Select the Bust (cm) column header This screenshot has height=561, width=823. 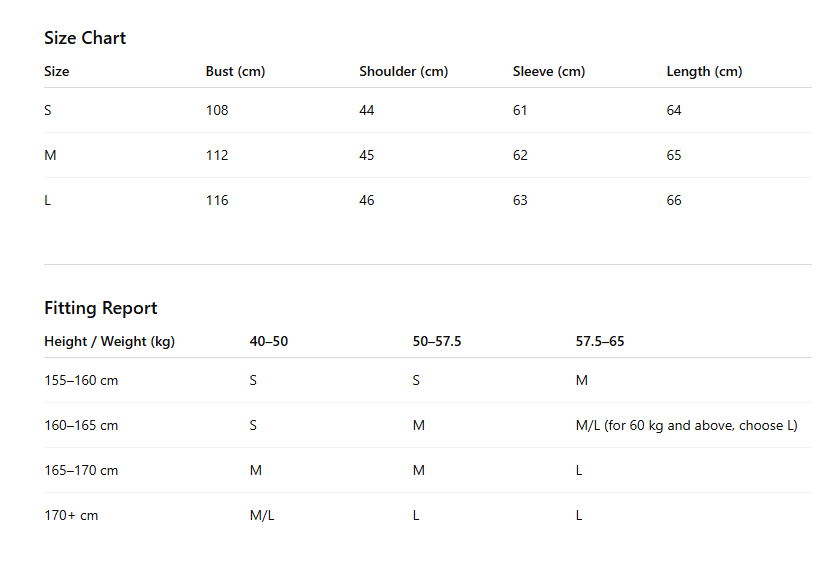point(235,71)
